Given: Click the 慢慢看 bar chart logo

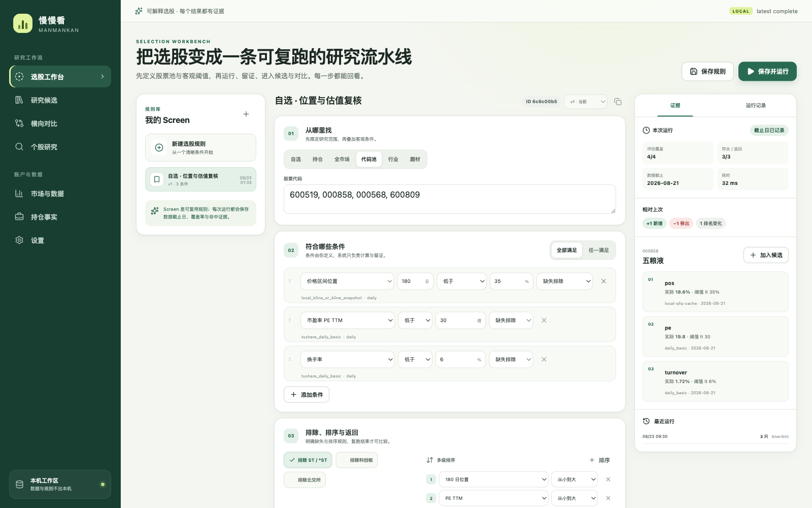Looking at the screenshot, I should tap(23, 23).
